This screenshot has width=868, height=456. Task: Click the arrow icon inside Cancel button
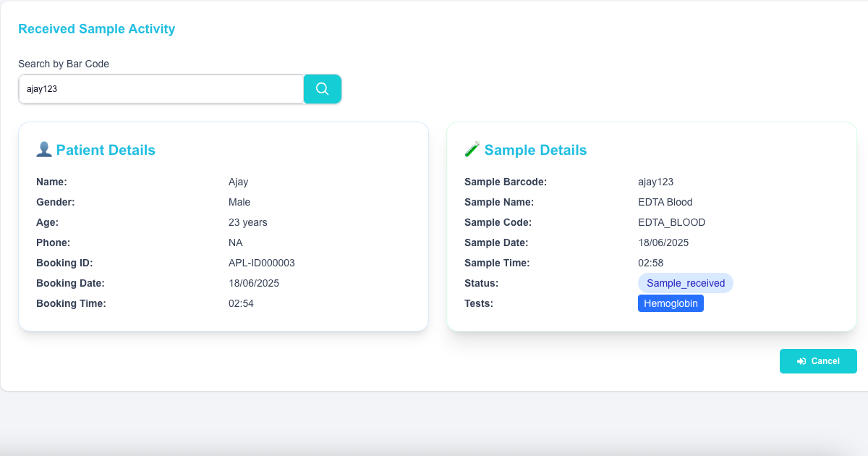tap(801, 361)
